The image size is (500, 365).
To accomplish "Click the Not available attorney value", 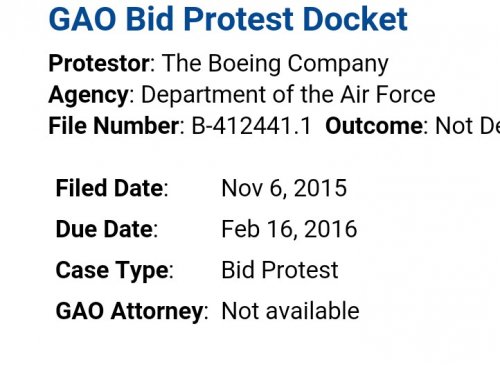I will click(x=290, y=311).
